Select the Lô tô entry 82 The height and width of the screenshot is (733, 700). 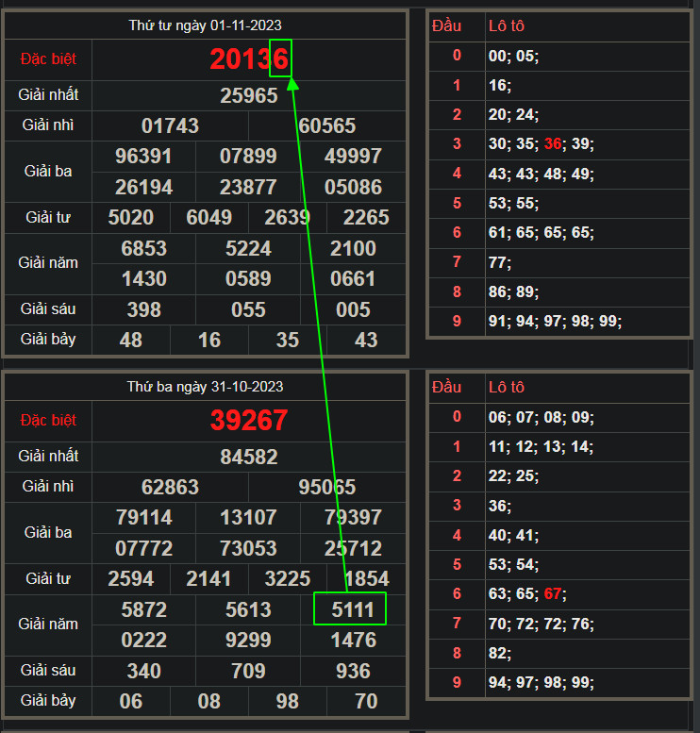(x=498, y=653)
